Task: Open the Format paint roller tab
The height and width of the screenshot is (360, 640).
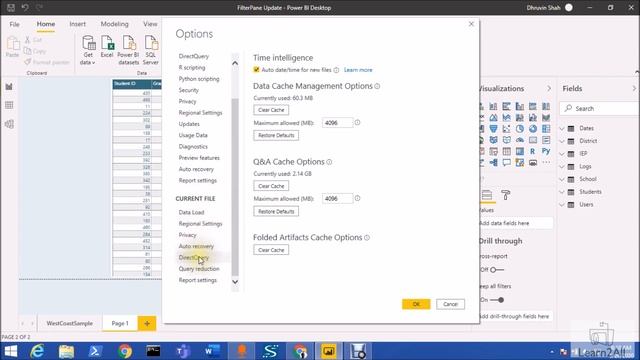Action: 505,195
